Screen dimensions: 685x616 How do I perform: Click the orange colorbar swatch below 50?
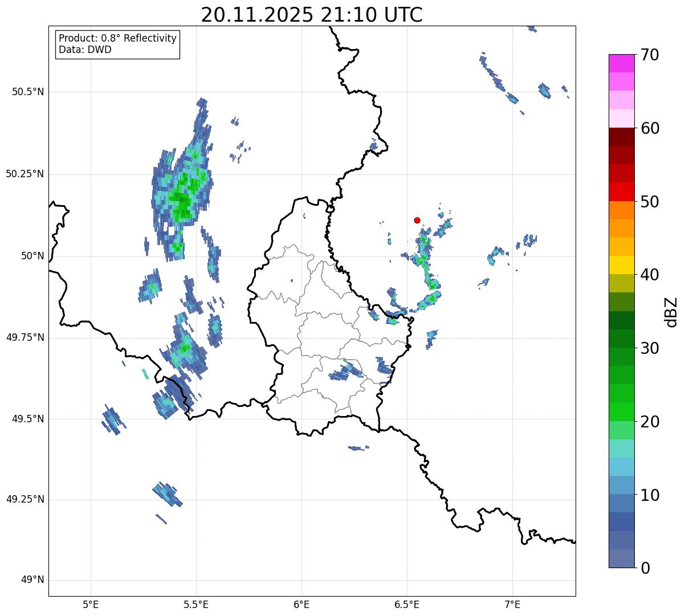click(621, 210)
